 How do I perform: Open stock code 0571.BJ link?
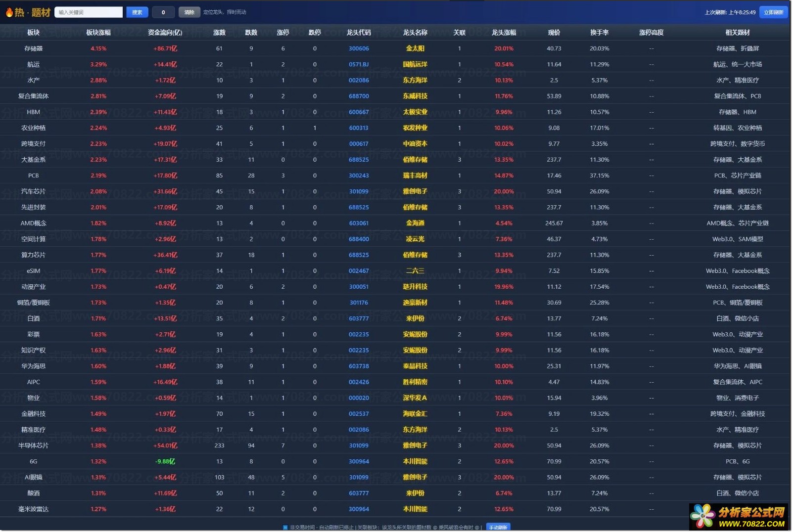359,65
